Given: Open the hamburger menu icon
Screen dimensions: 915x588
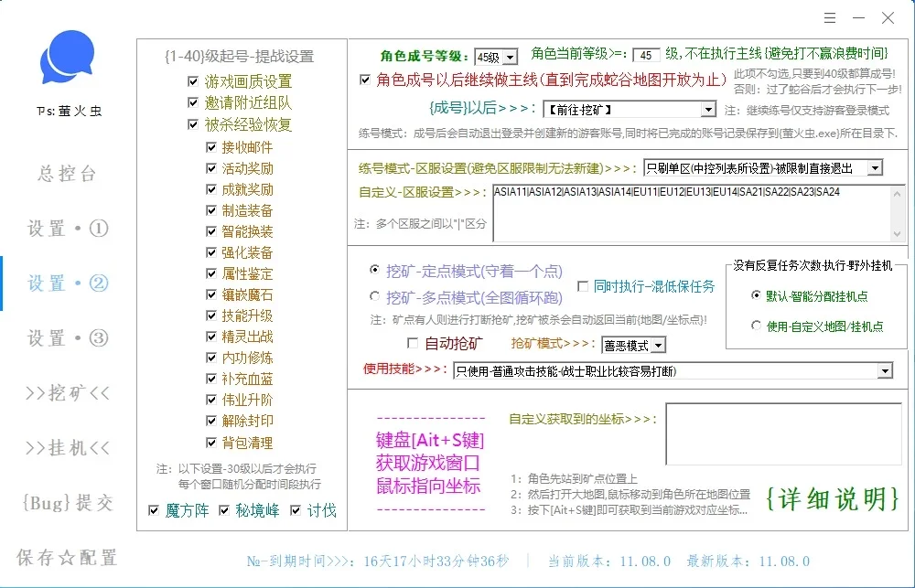Looking at the screenshot, I should click(x=830, y=18).
